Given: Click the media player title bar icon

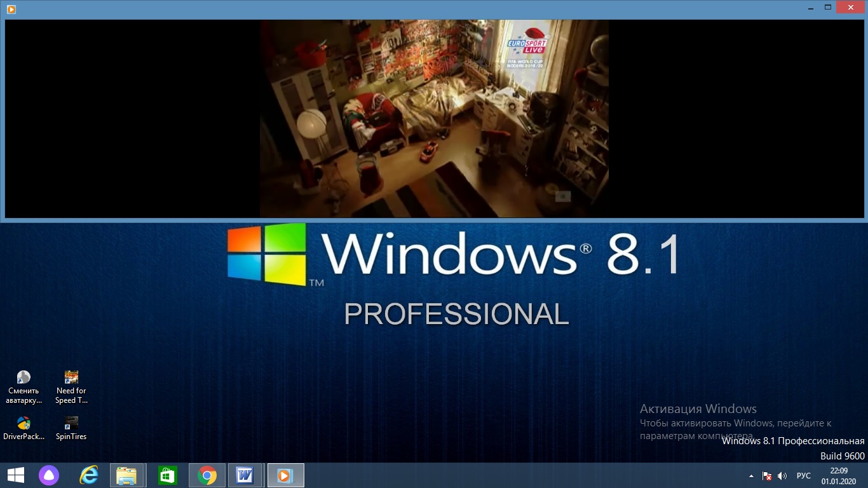Looking at the screenshot, I should [11, 9].
